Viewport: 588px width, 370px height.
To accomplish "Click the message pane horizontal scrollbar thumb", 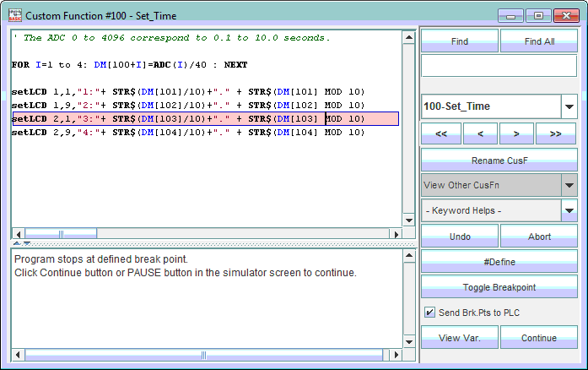I will point(203,354).
